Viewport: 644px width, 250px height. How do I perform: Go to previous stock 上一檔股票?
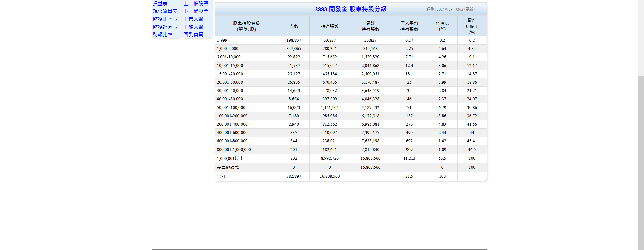click(x=196, y=4)
